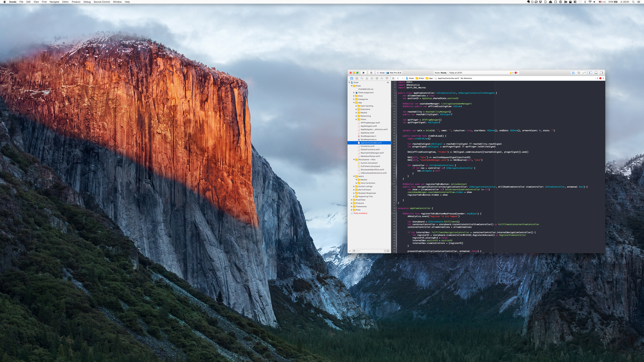This screenshot has height=362, width=644.
Task: Show the Issue navigator warning icon
Action: 367,78
